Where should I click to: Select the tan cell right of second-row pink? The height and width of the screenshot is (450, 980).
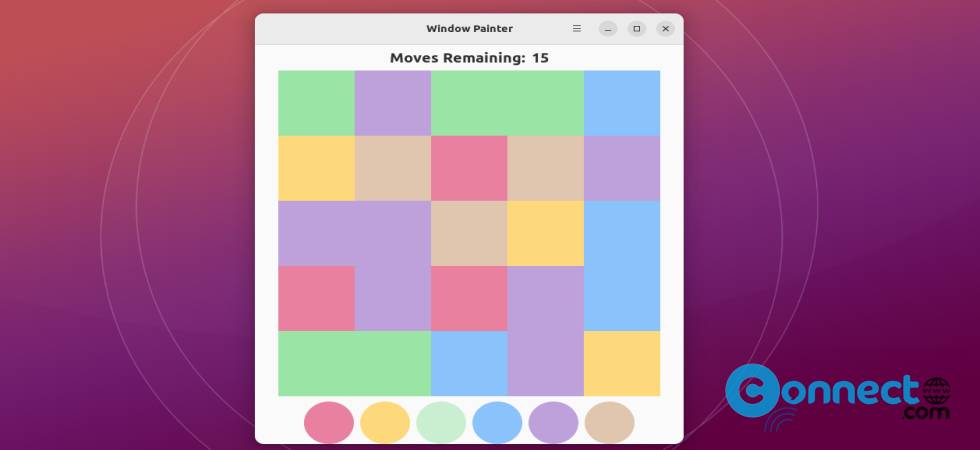pos(546,168)
